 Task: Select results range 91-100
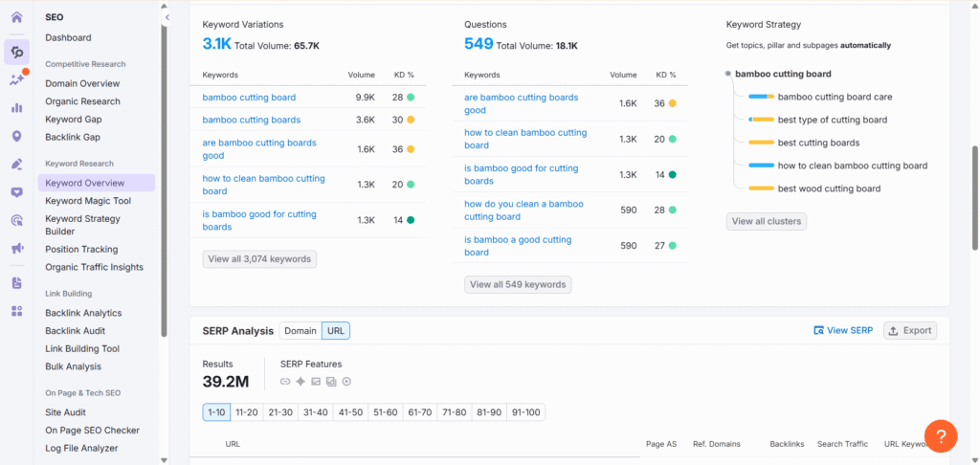pos(525,412)
